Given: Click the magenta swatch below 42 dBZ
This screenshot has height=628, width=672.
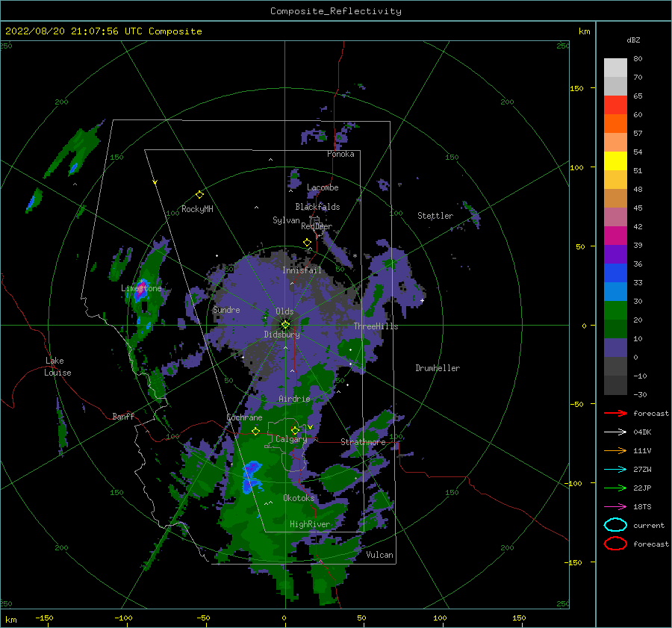Looking at the screenshot, I should click(x=615, y=236).
